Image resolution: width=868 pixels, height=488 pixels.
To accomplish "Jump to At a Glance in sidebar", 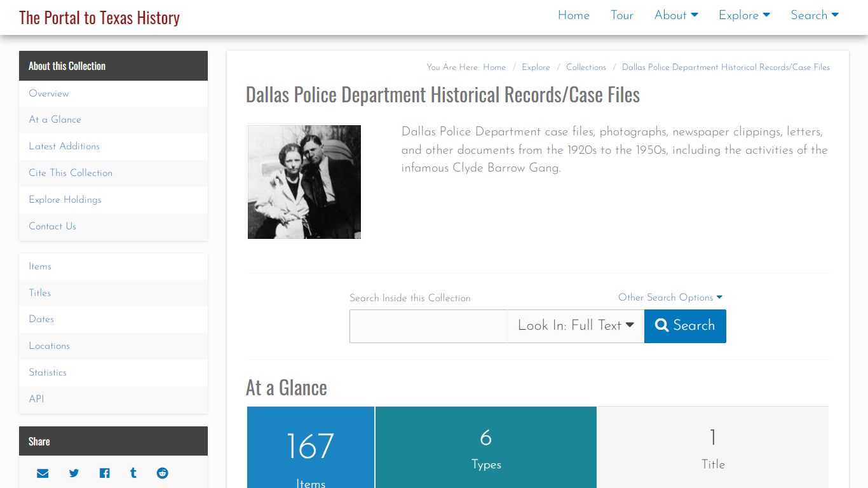I will (113, 119).
